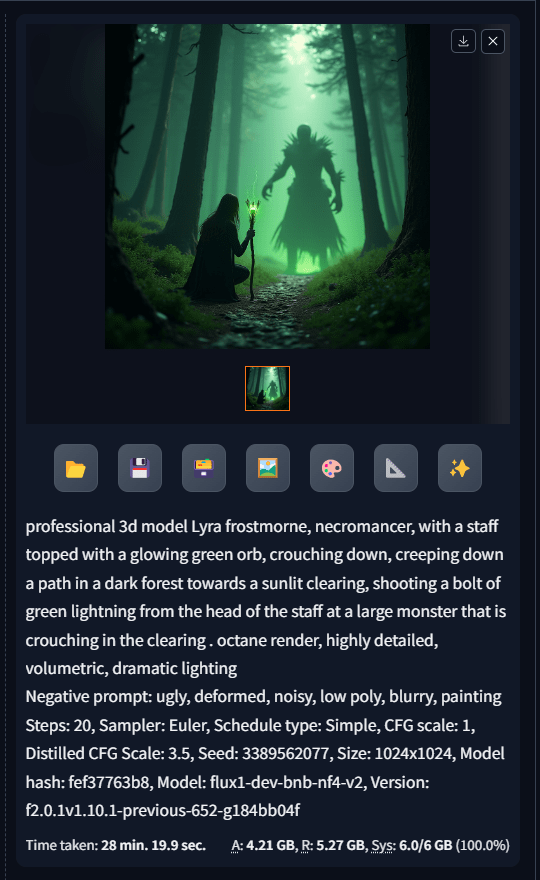Click the "Sys:" system memory label
This screenshot has height=880, width=540.
click(383, 845)
